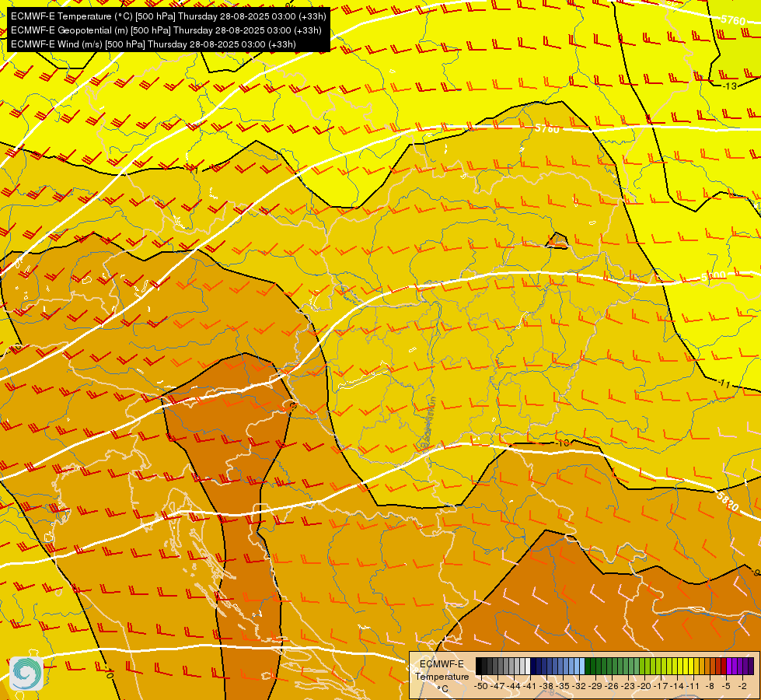The image size is (761, 700).
Task: Click the -50 value on the legend
Action: [480, 686]
